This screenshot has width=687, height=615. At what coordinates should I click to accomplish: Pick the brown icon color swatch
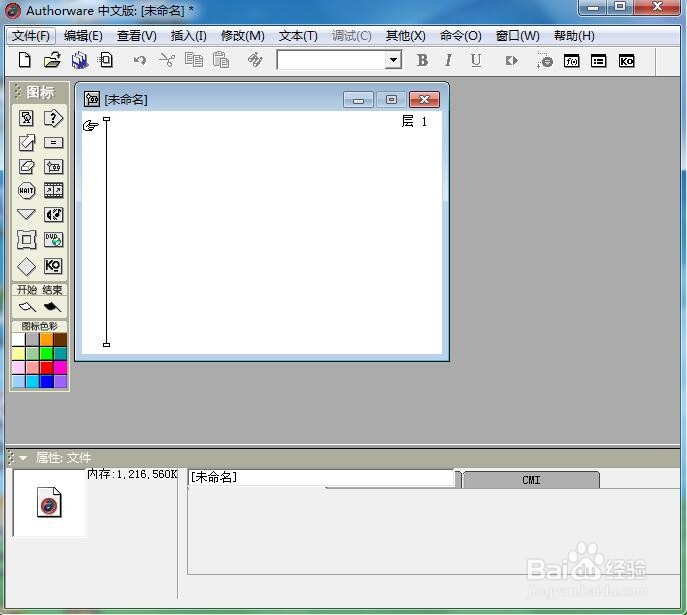(60, 339)
